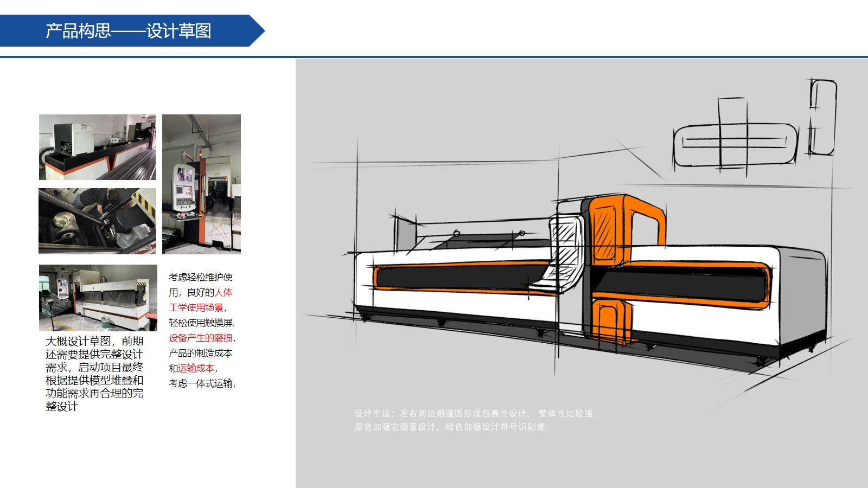868x488 pixels.
Task: Select the photo of worker servicing rollers
Action: 97,221
